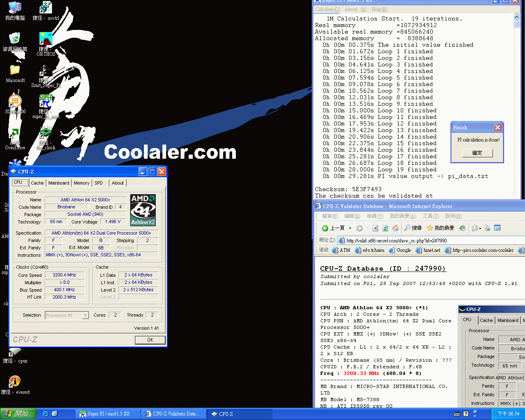The image size is (525, 420).
Task: Switch to Super PI taskbar button
Action: (108, 414)
